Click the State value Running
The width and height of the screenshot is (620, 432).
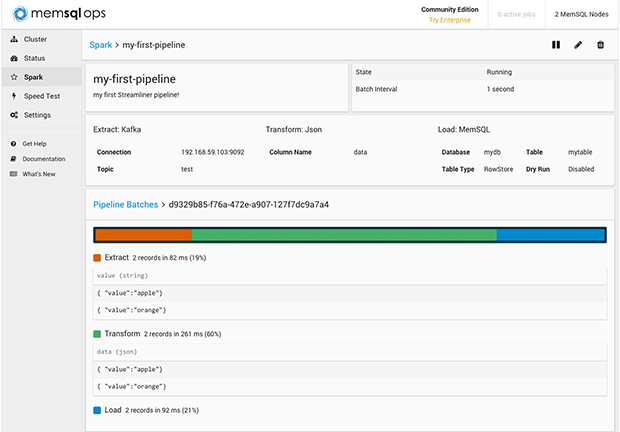coord(499,72)
